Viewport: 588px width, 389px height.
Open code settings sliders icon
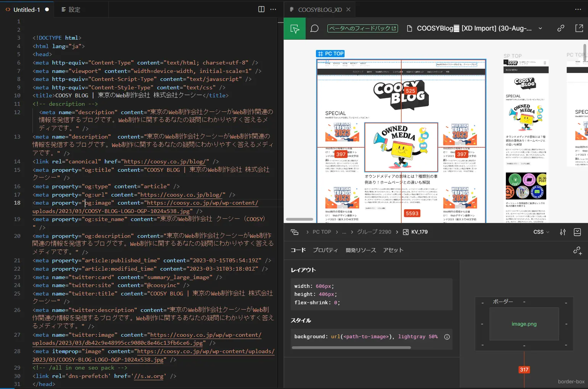point(562,232)
